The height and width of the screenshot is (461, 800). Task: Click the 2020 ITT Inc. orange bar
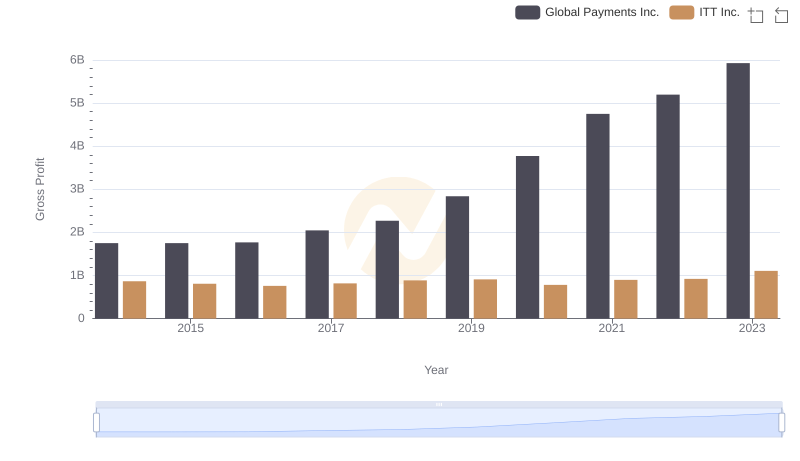(x=556, y=302)
